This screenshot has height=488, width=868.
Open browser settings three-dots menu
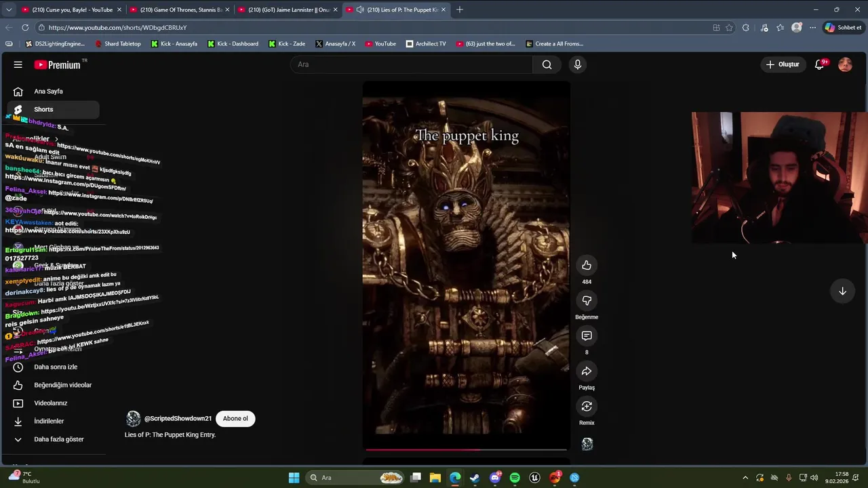813,28
